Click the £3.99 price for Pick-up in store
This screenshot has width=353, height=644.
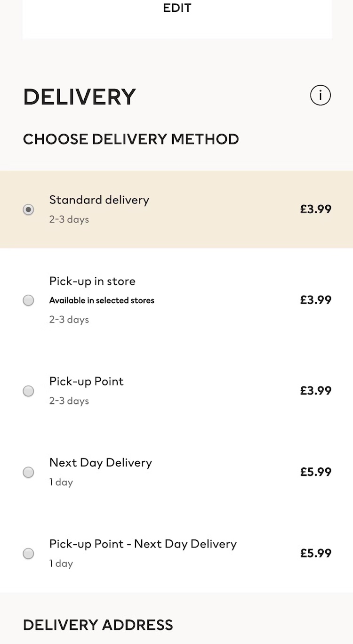pos(316,300)
